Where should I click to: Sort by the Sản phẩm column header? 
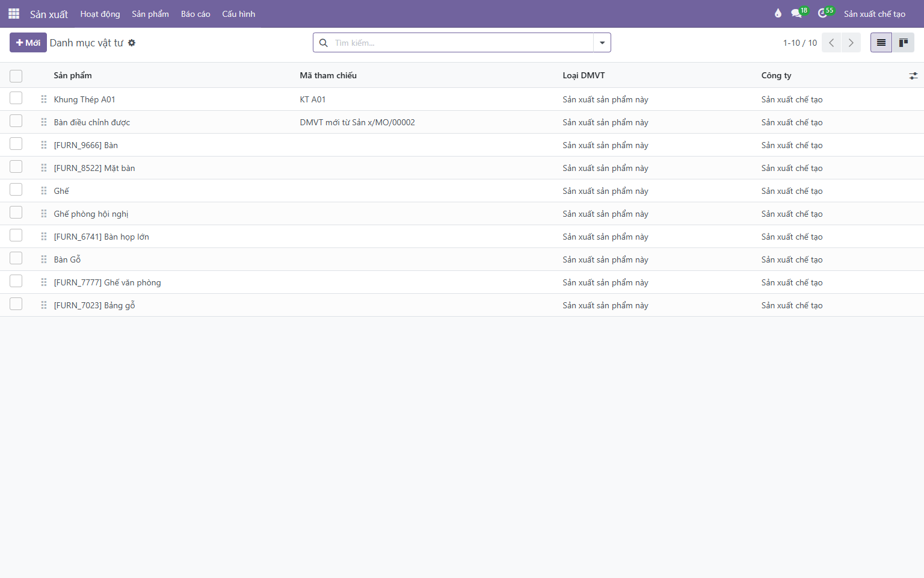(x=73, y=75)
